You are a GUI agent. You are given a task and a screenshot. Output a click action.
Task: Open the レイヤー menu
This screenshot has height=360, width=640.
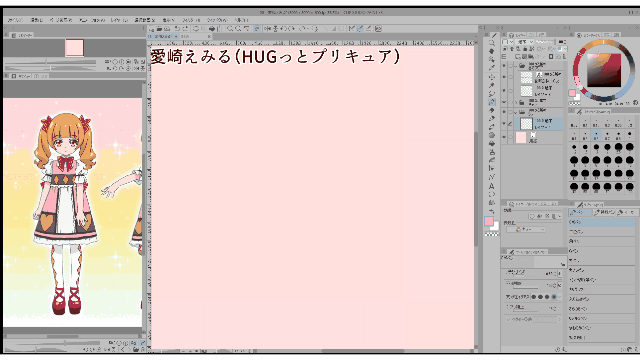(119, 20)
